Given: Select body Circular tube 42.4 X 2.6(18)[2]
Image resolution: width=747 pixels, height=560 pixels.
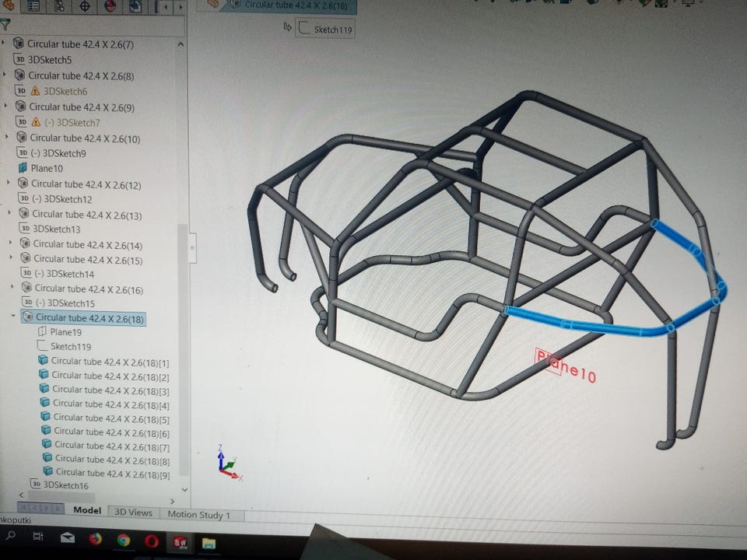Looking at the screenshot, I should pos(110,376).
